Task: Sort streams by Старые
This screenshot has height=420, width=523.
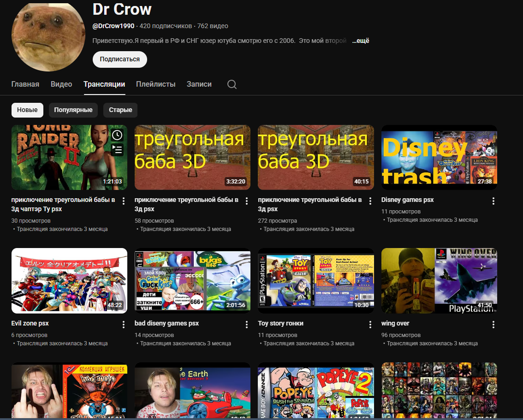Action: coord(120,110)
